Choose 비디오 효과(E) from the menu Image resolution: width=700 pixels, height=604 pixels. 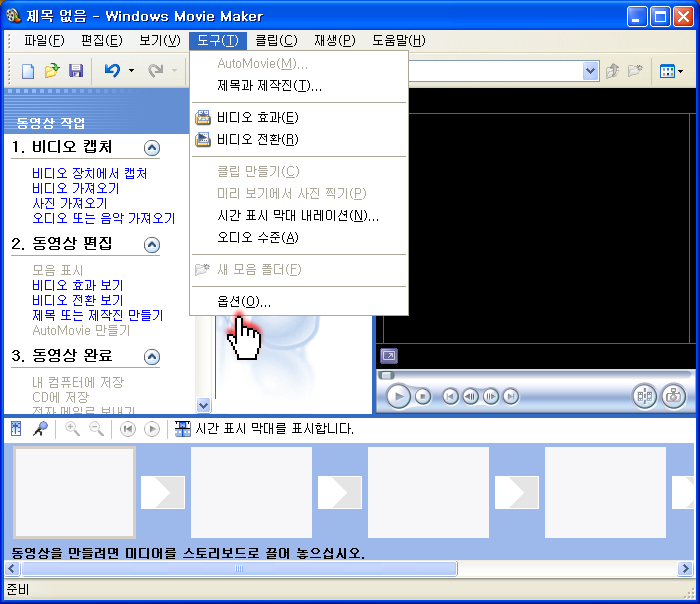(299, 117)
